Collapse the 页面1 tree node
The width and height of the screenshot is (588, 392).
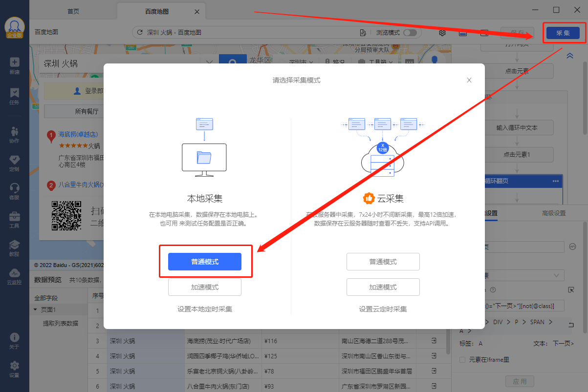pyautogui.click(x=35, y=309)
